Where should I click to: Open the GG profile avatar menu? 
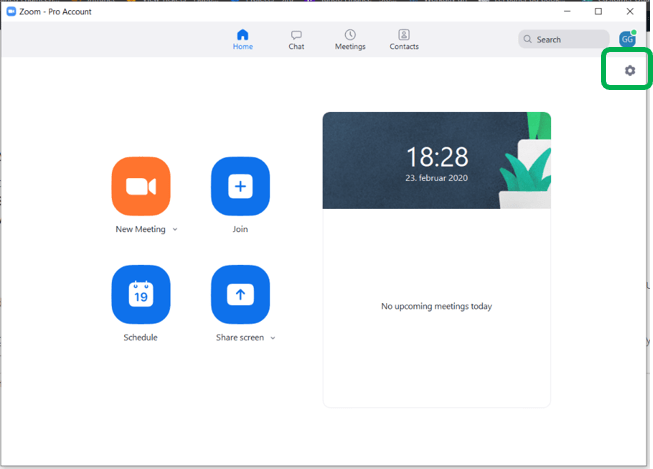coord(627,40)
